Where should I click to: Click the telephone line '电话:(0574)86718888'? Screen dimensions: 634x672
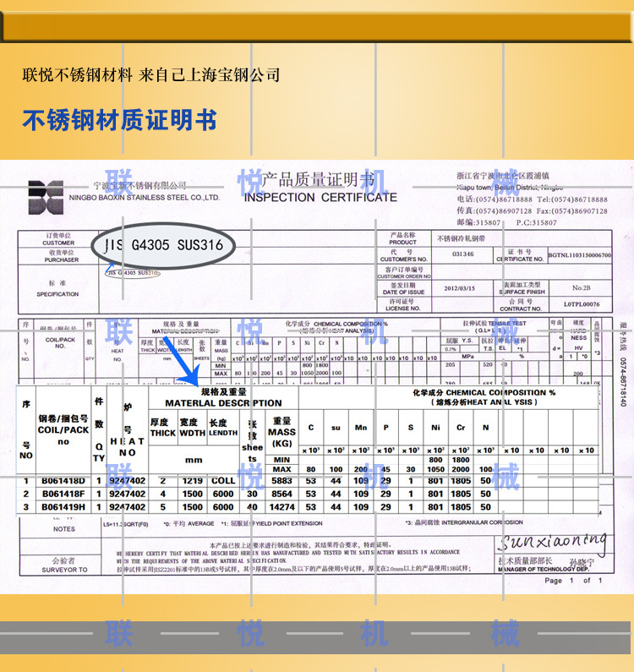tap(495, 199)
